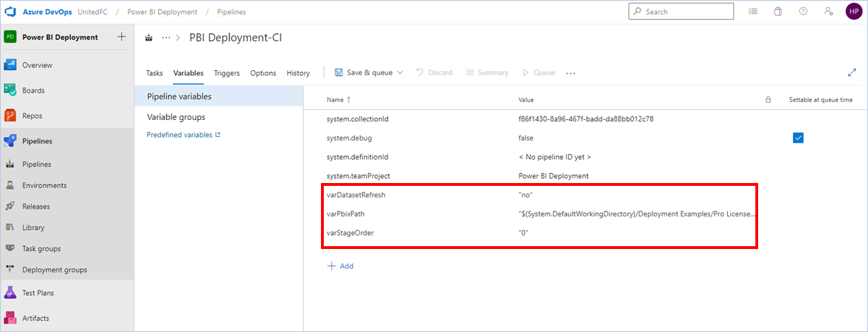This screenshot has height=332, width=868.
Task: Open the Boards sidebar icon
Action: (10, 90)
